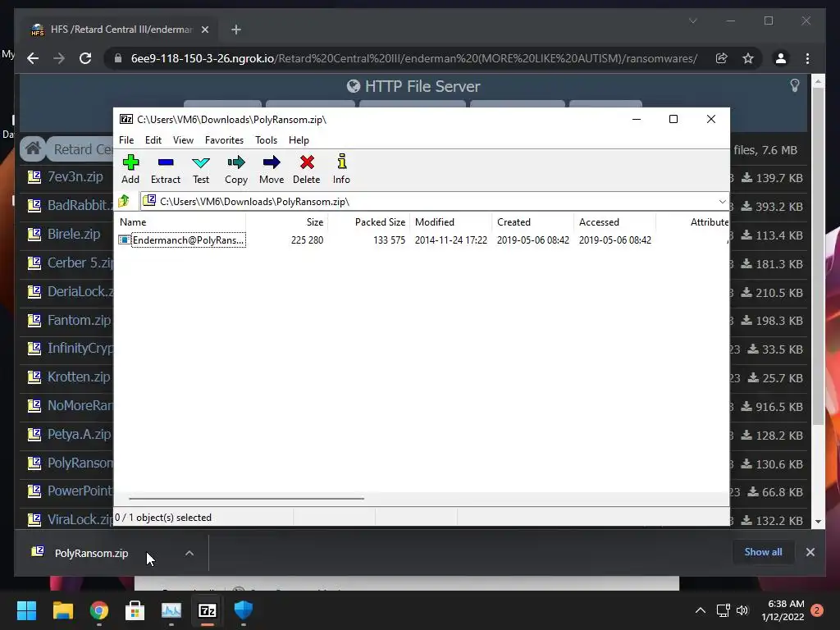Sort by Created column header
Viewport: 840px width, 630px height.
coord(533,221)
